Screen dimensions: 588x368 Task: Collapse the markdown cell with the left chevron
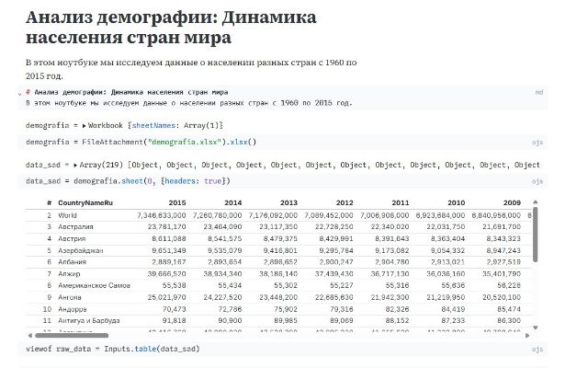pyautogui.click(x=19, y=94)
